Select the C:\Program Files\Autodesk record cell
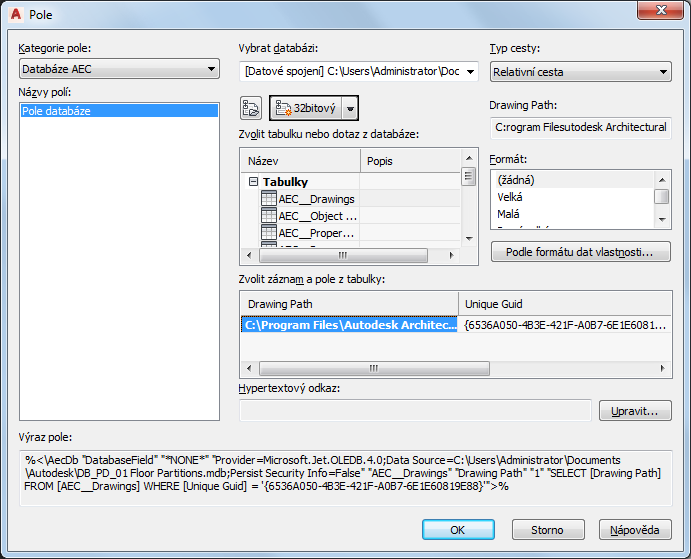 [349, 325]
